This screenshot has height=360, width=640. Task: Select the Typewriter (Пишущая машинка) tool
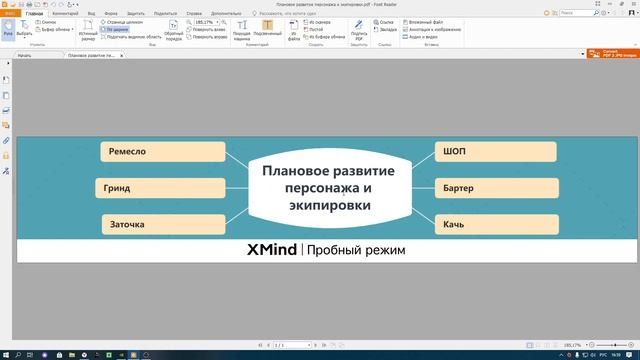pos(242,30)
